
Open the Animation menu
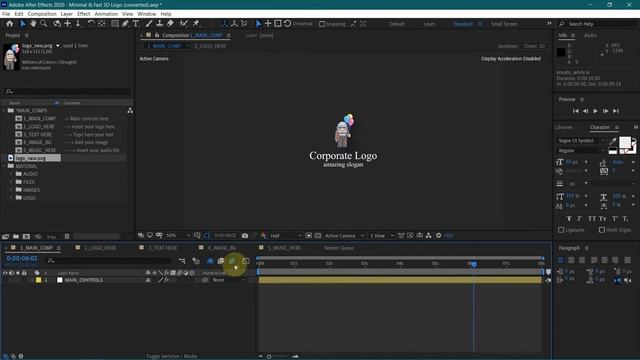click(106, 14)
